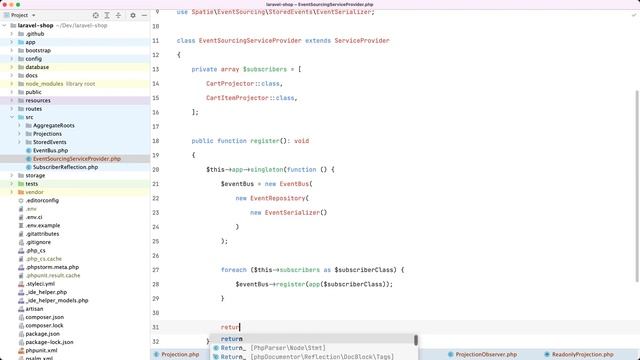Select the .env.ci file
Image resolution: width=640 pixels, height=360 pixels.
pos(34,217)
